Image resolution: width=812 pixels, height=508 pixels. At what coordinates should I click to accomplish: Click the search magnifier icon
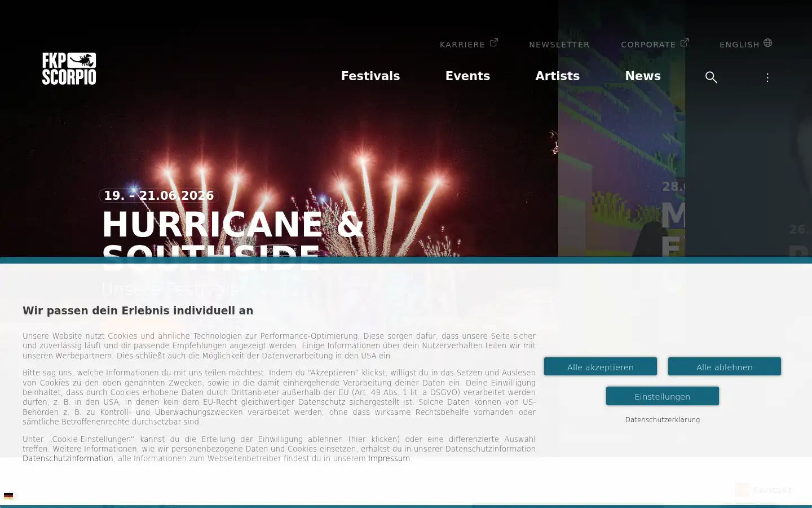[711, 77]
